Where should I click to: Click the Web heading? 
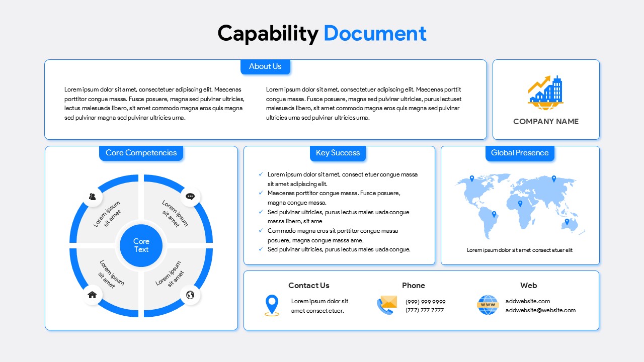coord(529,286)
